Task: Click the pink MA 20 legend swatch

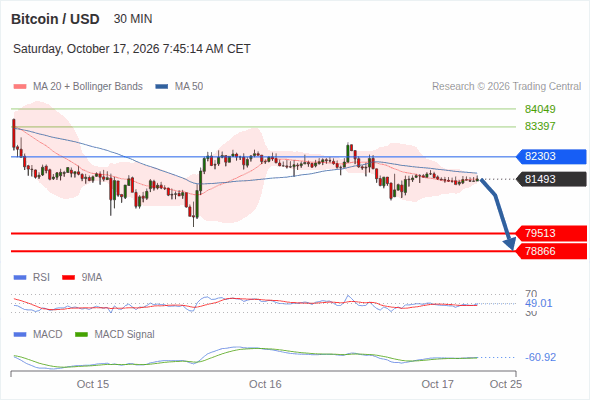Action: tap(20, 87)
